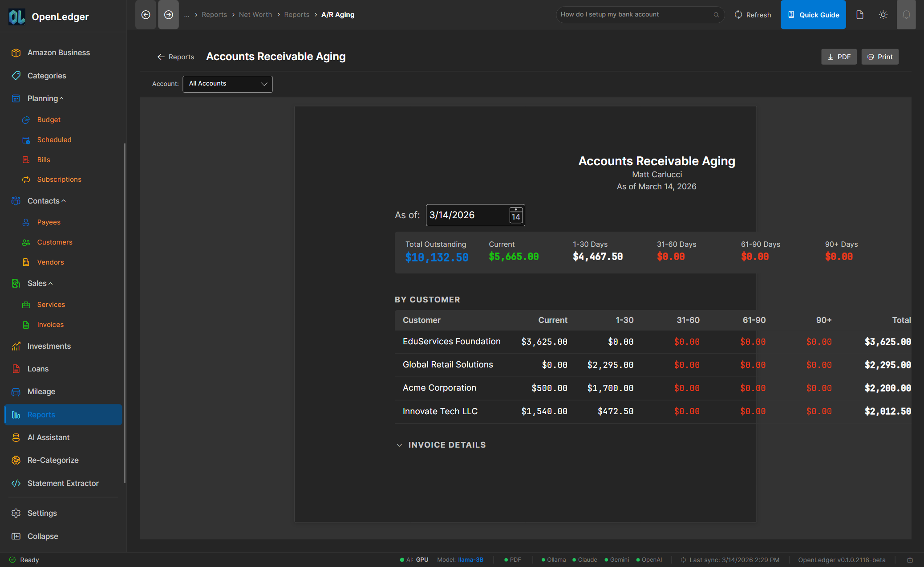Image resolution: width=924 pixels, height=567 pixels.
Task: Click the search field for bank account setup
Action: tap(632, 14)
